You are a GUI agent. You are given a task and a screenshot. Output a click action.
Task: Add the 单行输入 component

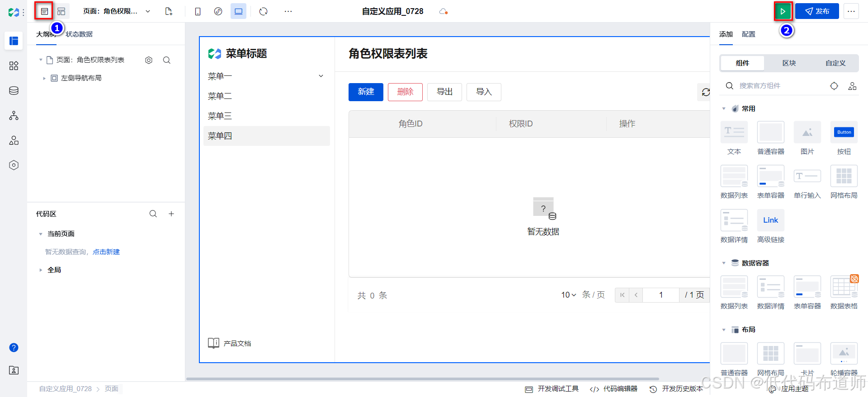click(807, 182)
